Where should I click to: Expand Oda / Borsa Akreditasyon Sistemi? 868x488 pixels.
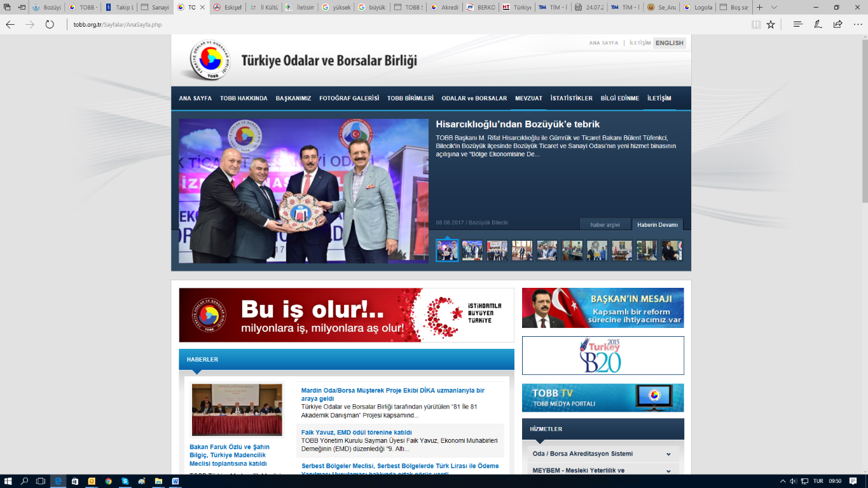click(603, 454)
